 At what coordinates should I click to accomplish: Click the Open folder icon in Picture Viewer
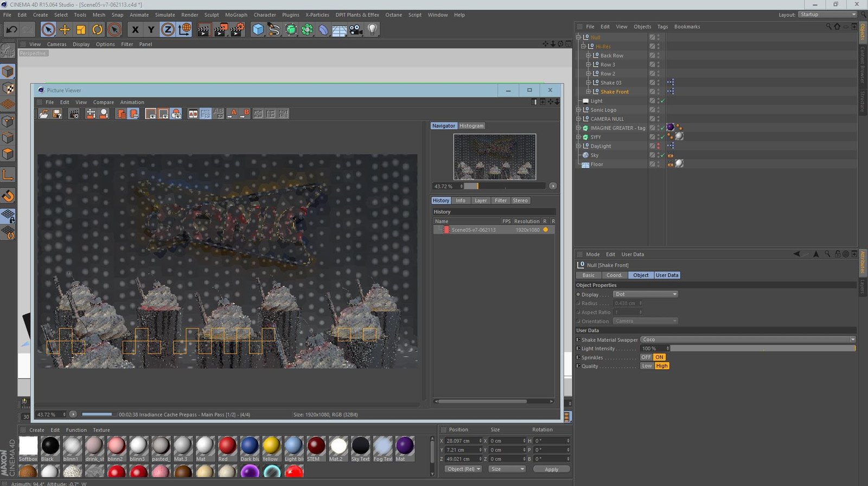pos(44,113)
